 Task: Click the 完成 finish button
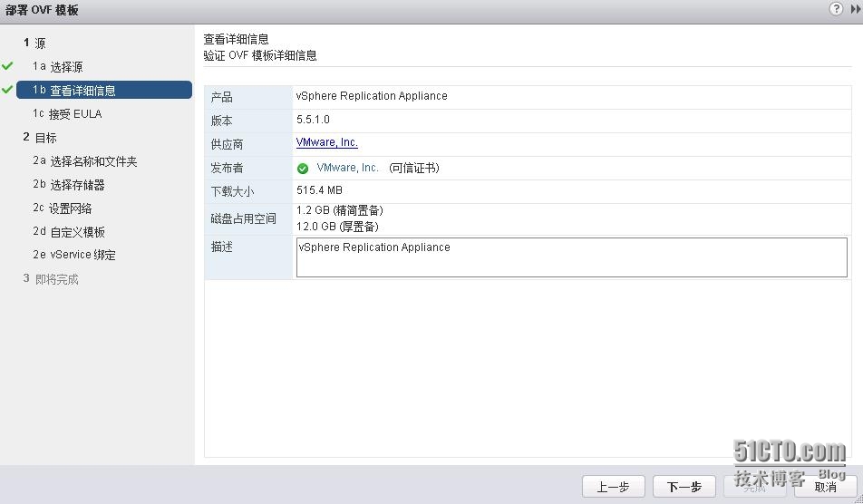click(754, 487)
